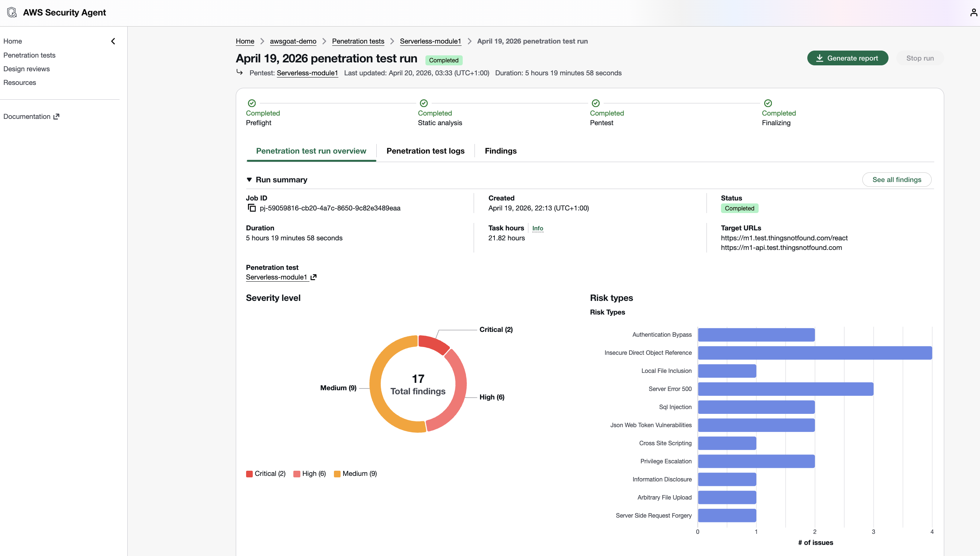Click the Pentest stage checkmark icon

[596, 103]
